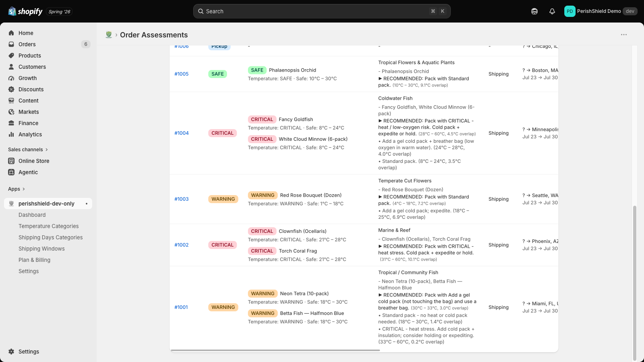Click the Analytics bar chart icon
This screenshot has height=362, width=644.
(x=11, y=134)
